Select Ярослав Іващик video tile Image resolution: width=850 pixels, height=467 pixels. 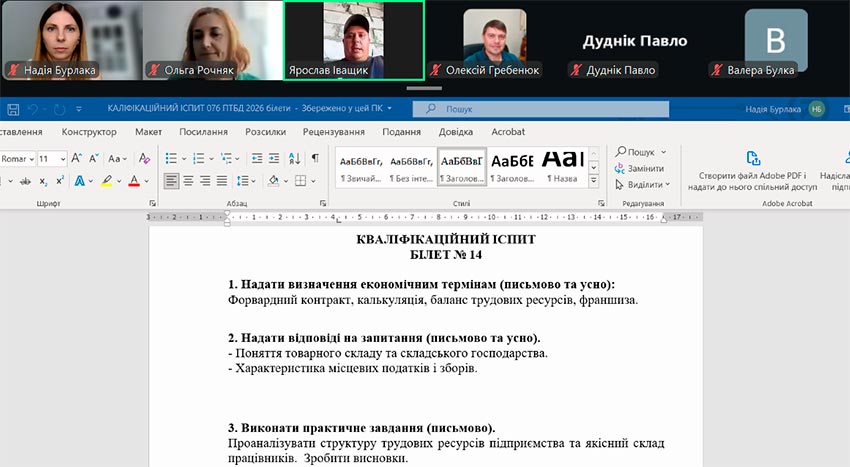point(354,40)
